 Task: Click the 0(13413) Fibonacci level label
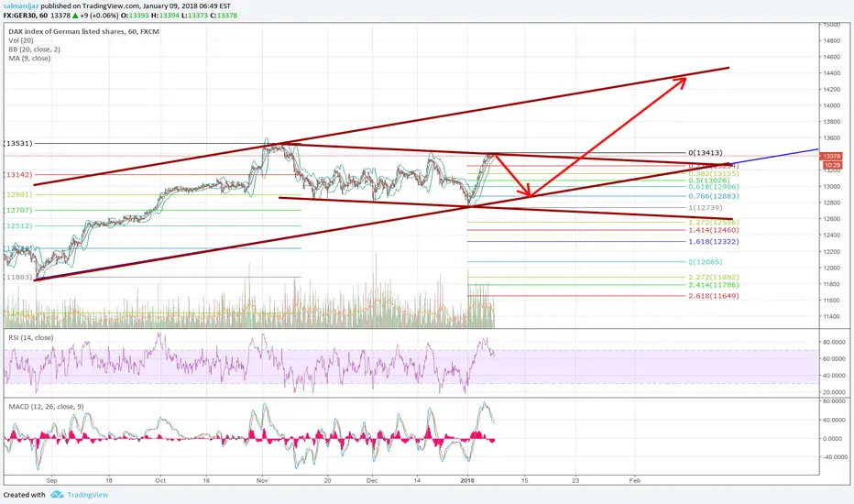[706, 153]
